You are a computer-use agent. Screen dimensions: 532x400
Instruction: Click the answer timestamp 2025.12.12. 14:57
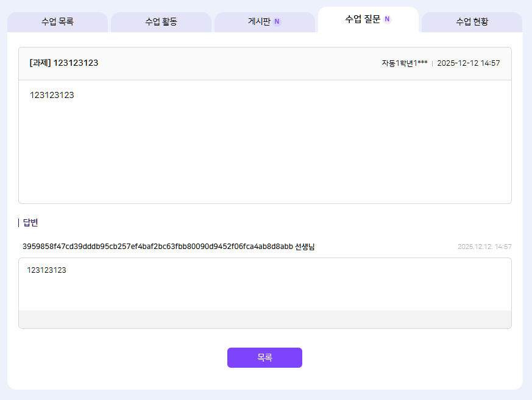pyautogui.click(x=484, y=247)
